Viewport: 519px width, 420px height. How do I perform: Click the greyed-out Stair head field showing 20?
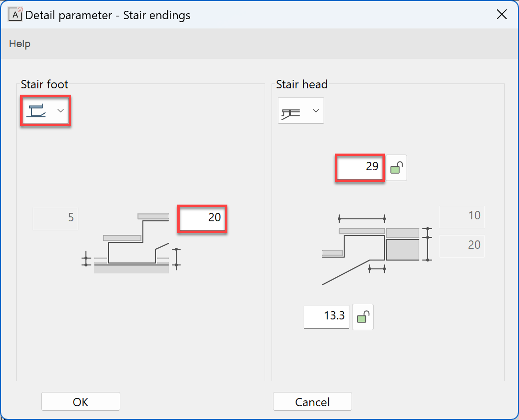(462, 245)
